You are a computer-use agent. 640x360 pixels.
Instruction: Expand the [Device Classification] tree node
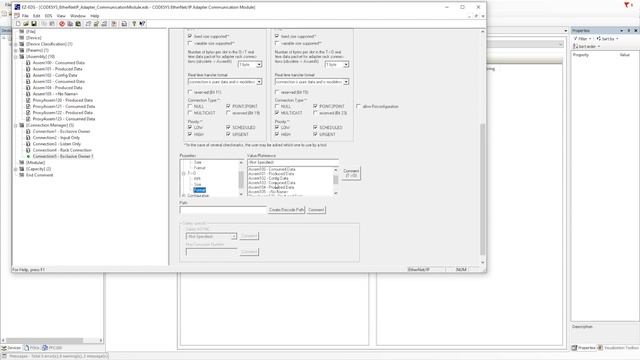tap(16, 44)
